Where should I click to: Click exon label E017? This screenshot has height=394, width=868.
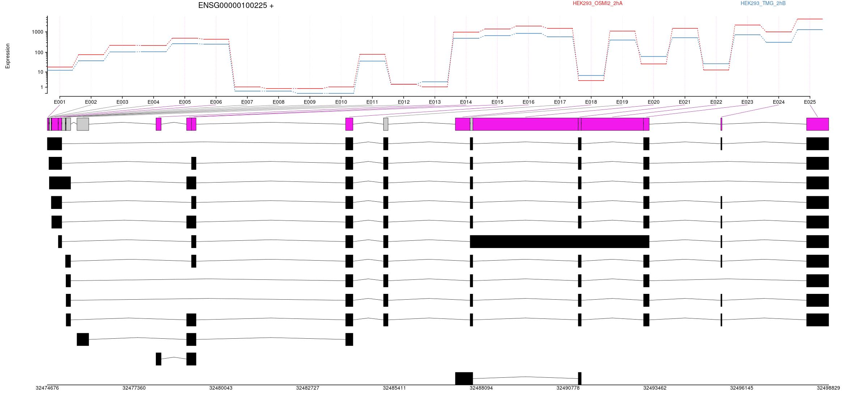point(560,102)
